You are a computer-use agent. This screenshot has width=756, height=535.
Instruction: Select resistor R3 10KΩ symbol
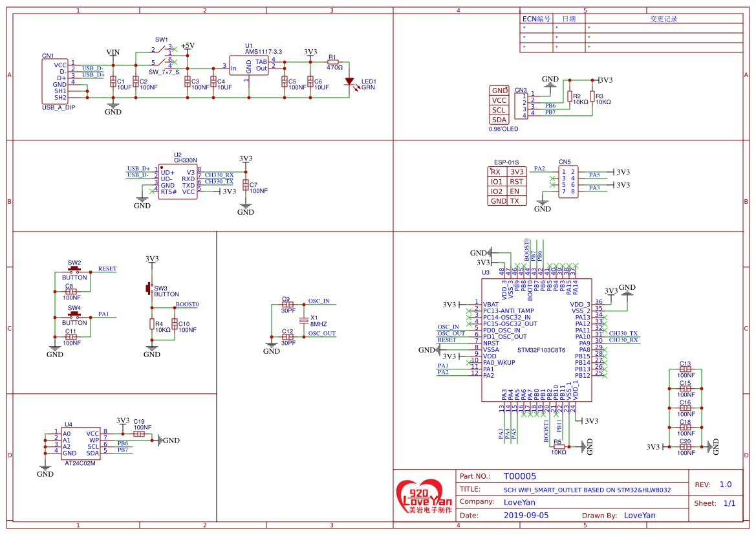pyautogui.click(x=592, y=96)
